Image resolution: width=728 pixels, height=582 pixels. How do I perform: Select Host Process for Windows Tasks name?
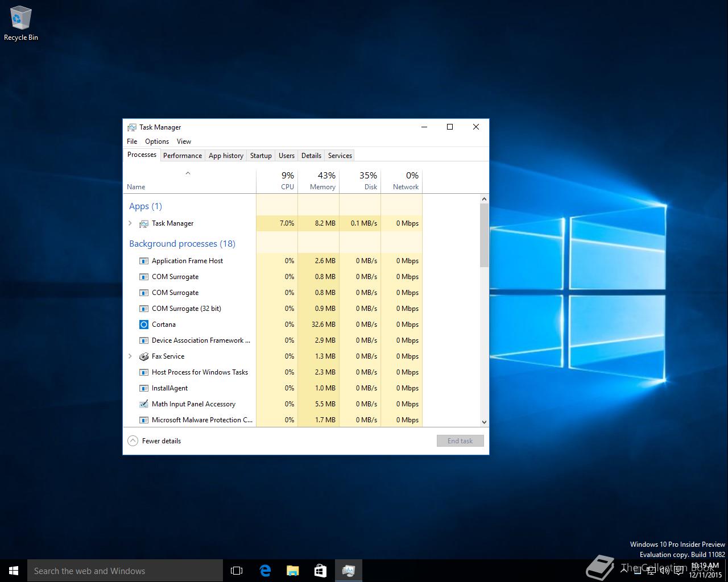[200, 372]
